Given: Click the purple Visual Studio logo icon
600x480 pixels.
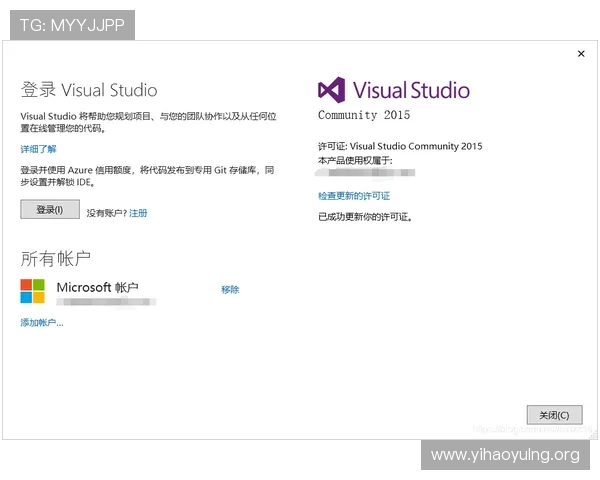Looking at the screenshot, I should point(331,90).
